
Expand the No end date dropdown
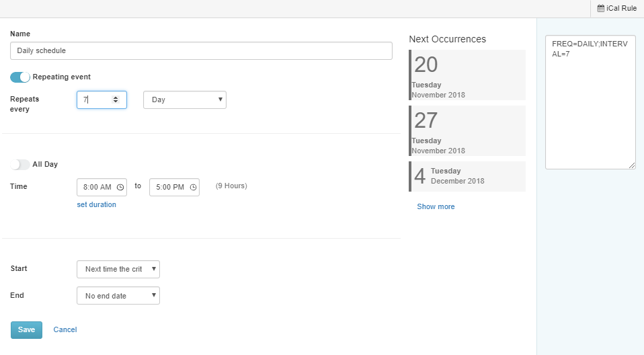[x=118, y=295]
